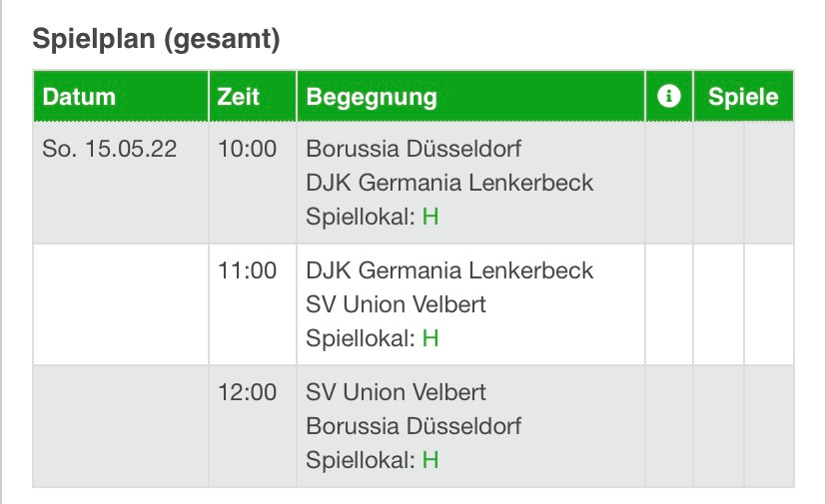Click the date So. 15.05.22
This screenshot has width=826, height=504.
pyautogui.click(x=110, y=149)
